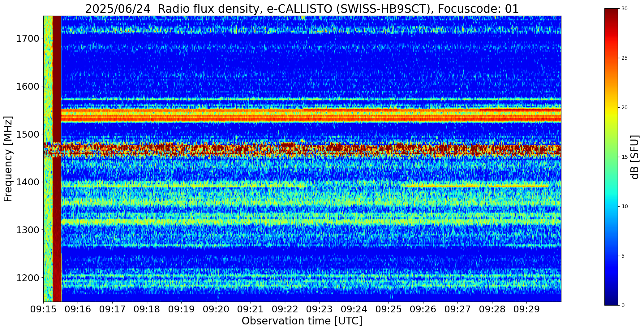Image resolution: width=644 pixels, height=330 pixels.
Task: Click the 1400 frequency tick label
Action: coord(28,182)
